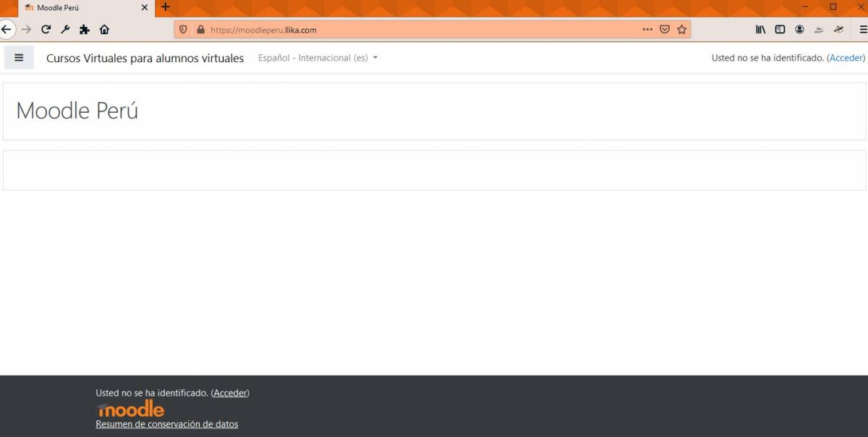Open the Firefox hamburger application menu
This screenshot has height=437, width=868.
863,30
